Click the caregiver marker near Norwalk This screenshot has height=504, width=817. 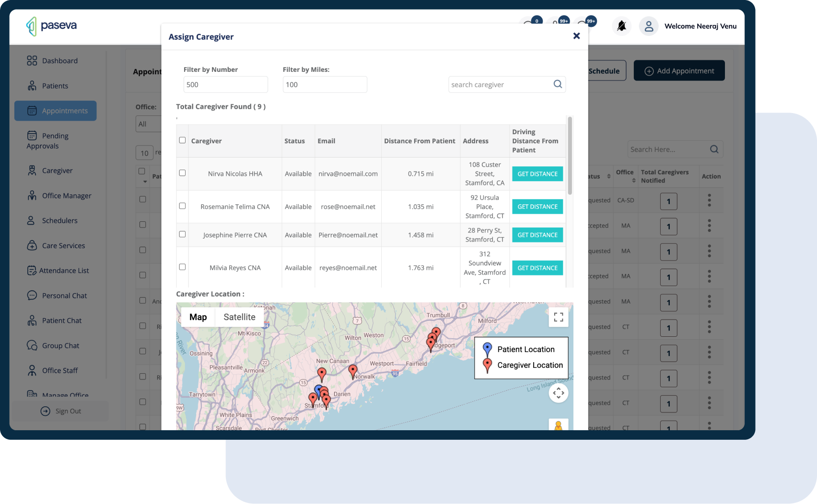(353, 371)
